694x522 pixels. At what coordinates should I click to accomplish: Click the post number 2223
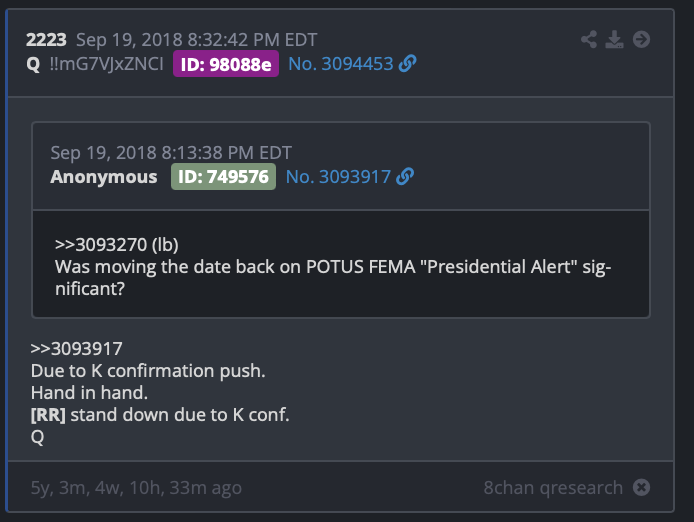[x=46, y=40]
